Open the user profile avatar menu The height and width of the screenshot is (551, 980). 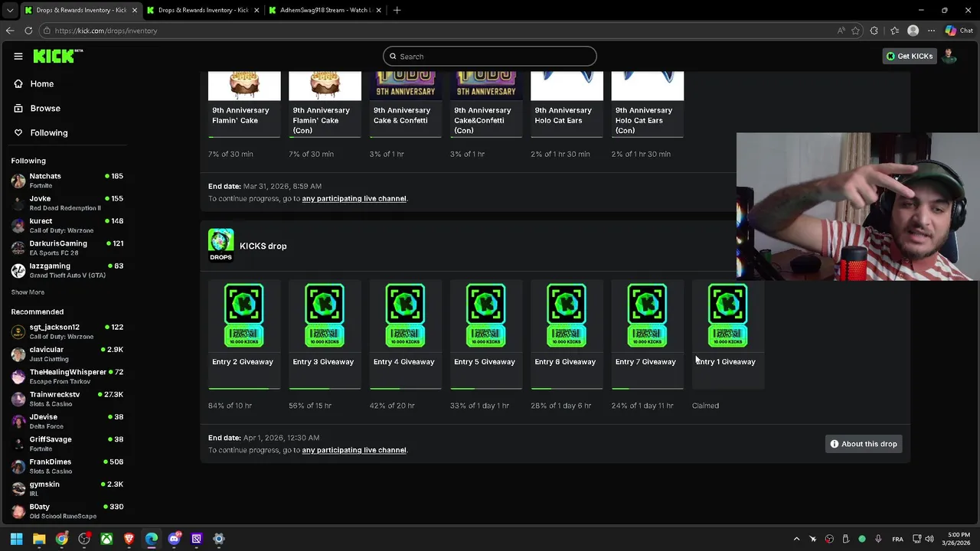point(949,56)
